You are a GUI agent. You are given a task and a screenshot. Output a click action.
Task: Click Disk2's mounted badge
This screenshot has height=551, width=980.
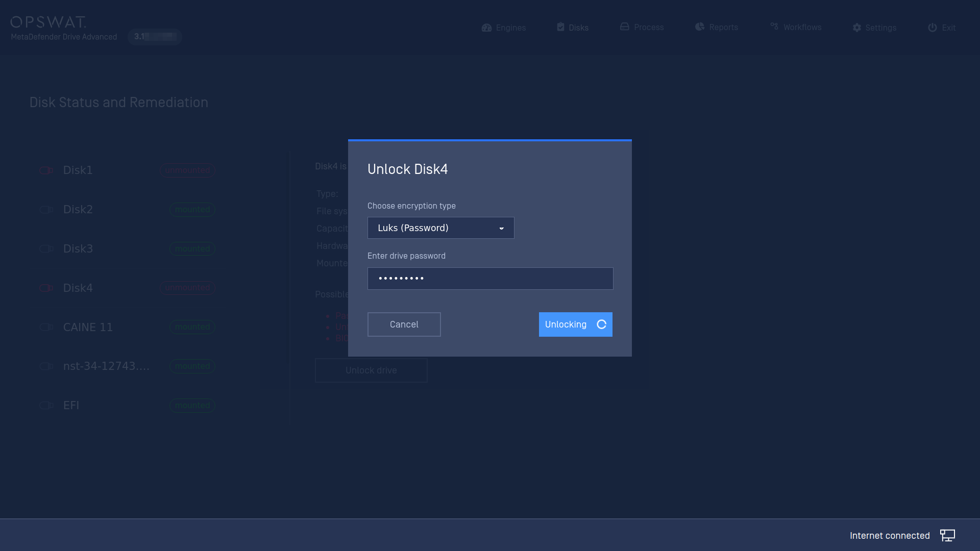192,210
